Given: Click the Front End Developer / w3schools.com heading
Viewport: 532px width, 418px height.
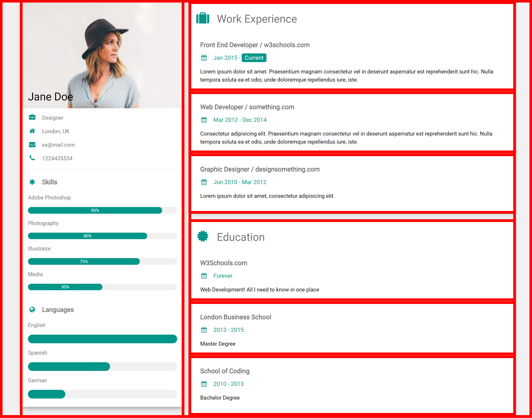Looking at the screenshot, I should pos(255,45).
